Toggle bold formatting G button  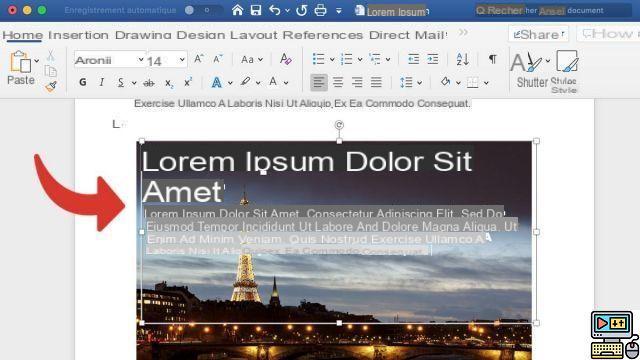click(83, 82)
